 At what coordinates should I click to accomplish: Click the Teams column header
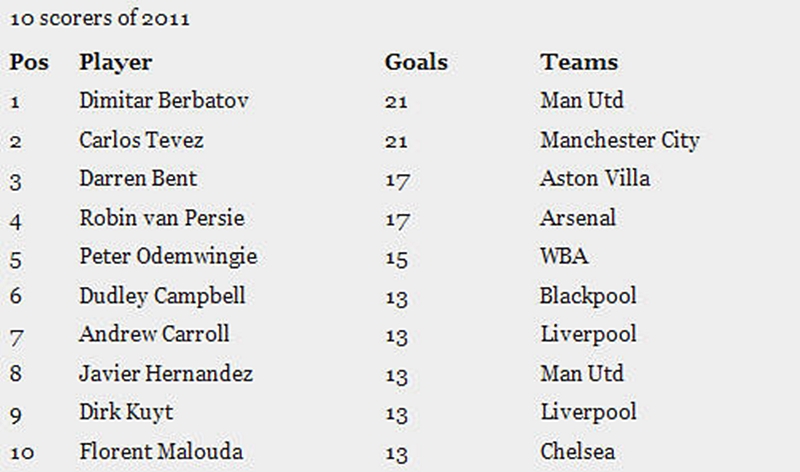[x=579, y=62]
